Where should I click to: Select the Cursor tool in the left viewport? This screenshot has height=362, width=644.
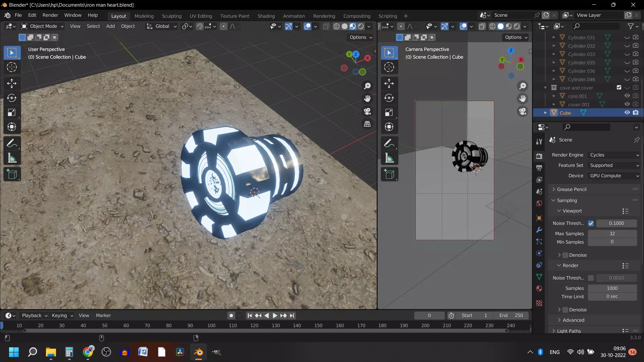(x=12, y=67)
